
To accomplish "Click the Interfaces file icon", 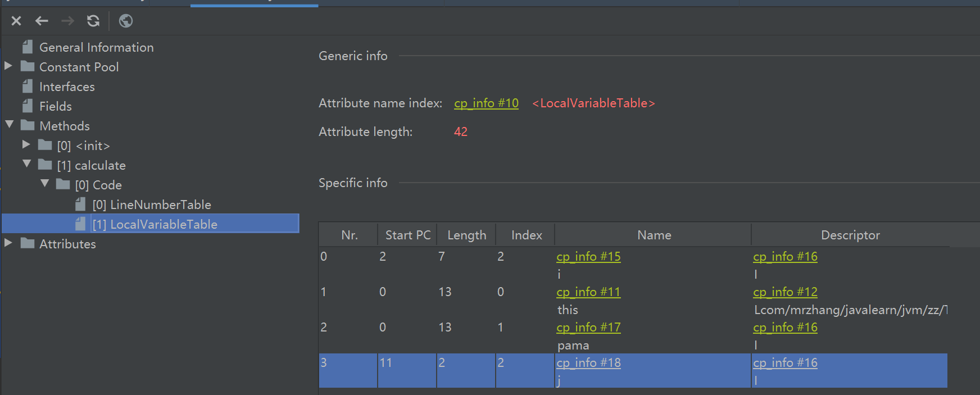I will click(27, 87).
